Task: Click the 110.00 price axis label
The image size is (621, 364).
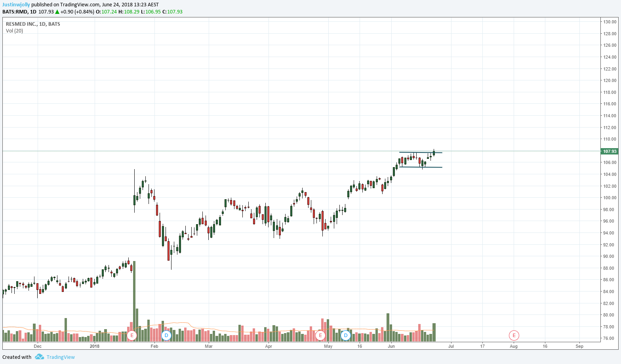Action: pos(610,139)
